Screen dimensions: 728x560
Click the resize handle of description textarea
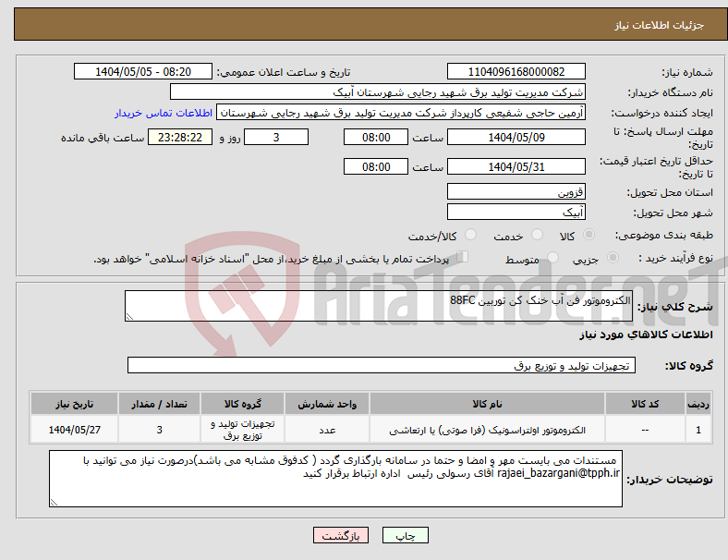129,317
